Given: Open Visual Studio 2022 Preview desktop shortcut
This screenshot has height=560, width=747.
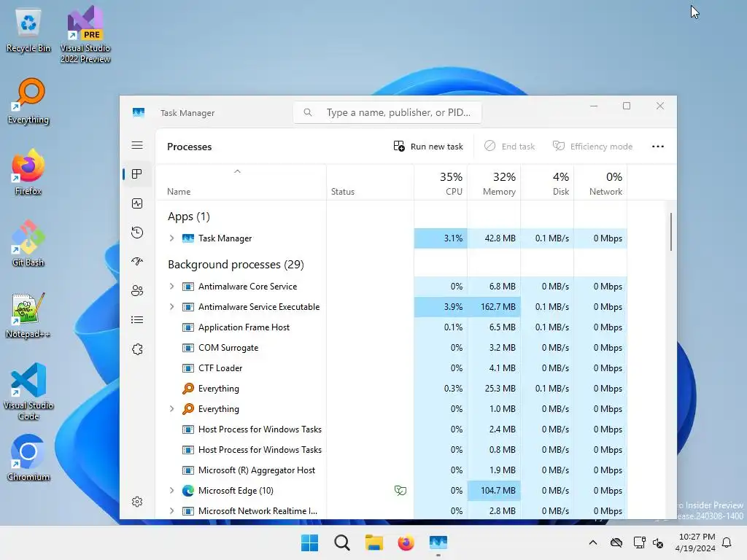Looking at the screenshot, I should tap(85, 34).
